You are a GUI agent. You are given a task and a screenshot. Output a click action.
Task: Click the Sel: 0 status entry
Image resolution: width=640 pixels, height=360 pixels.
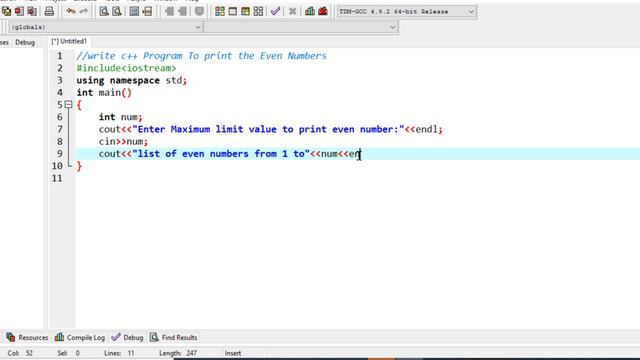click(69, 353)
